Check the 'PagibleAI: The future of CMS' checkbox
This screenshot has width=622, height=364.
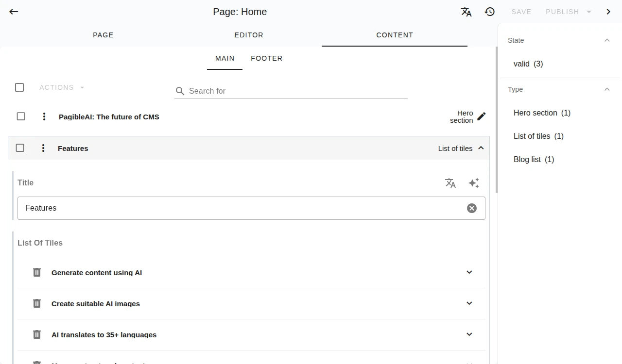[x=21, y=116]
